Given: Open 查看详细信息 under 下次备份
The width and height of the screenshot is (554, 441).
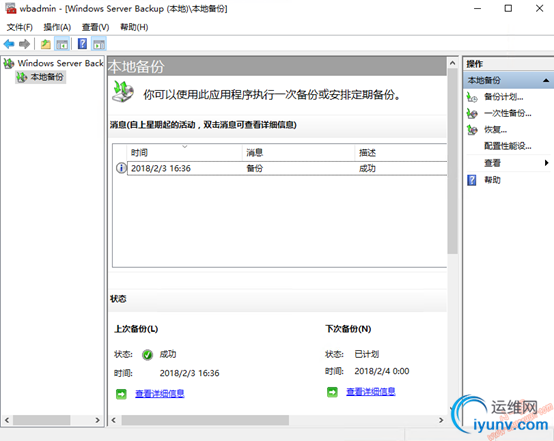Looking at the screenshot, I should 371,392.
